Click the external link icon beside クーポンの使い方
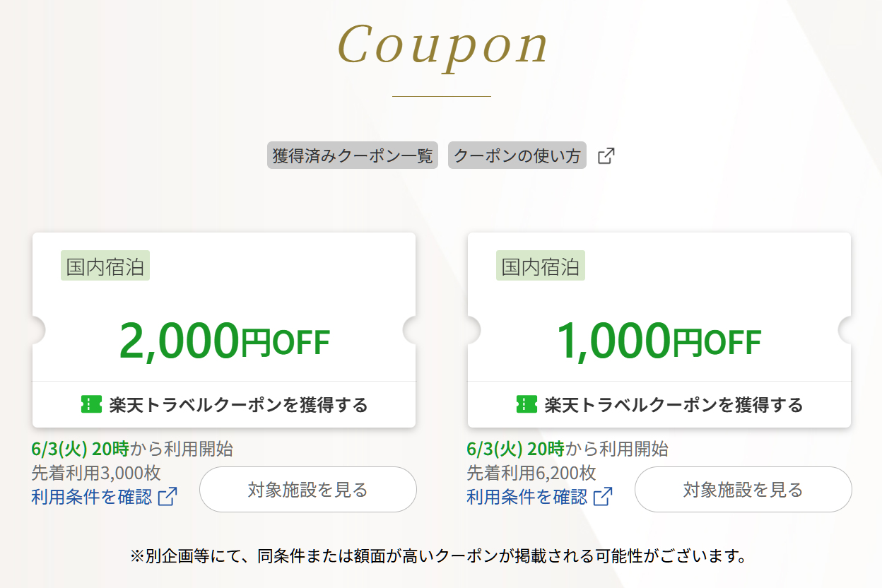The width and height of the screenshot is (882, 588). click(608, 155)
